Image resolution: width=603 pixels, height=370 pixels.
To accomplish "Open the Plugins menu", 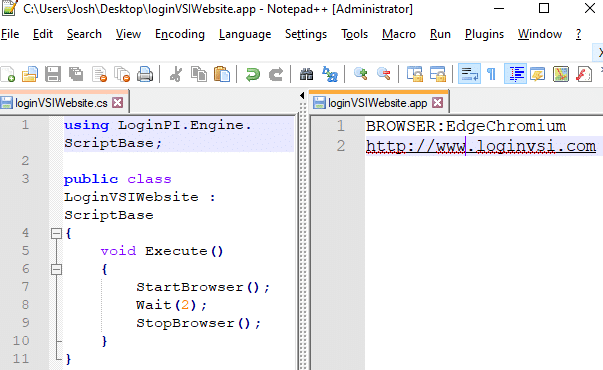I will pos(484,34).
